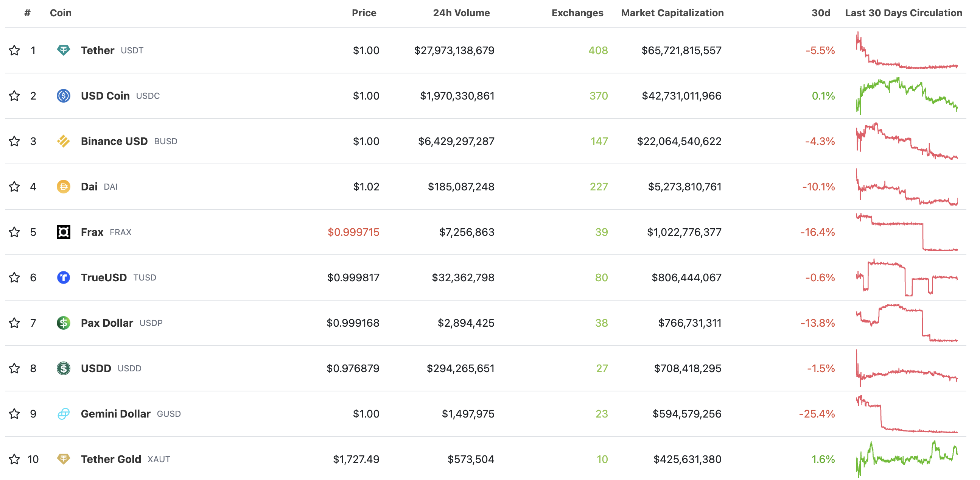Open Frax's circulation sparkline chart

pos(907,232)
